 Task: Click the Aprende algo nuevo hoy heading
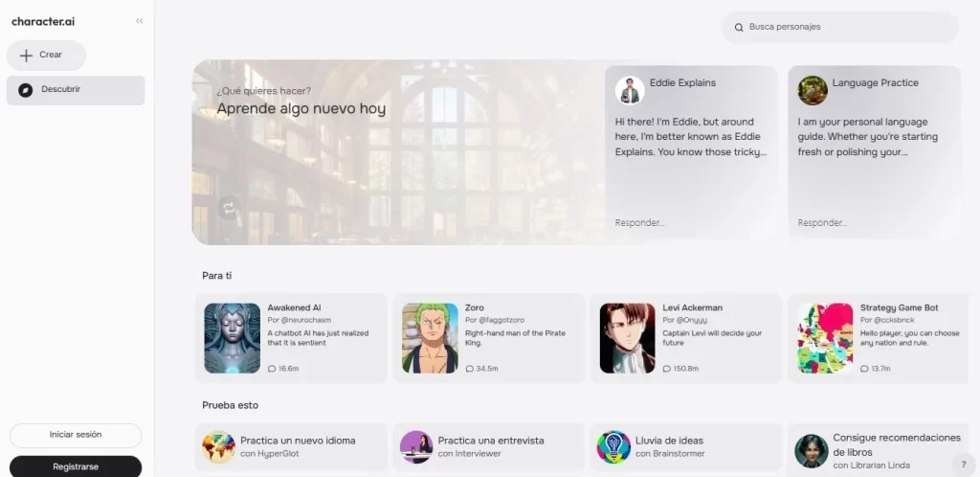click(x=301, y=109)
